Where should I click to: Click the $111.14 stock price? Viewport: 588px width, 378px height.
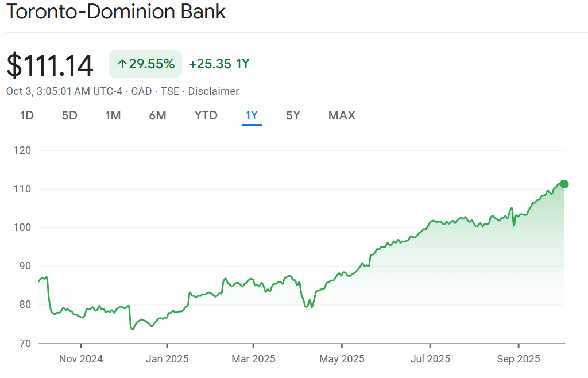click(50, 64)
